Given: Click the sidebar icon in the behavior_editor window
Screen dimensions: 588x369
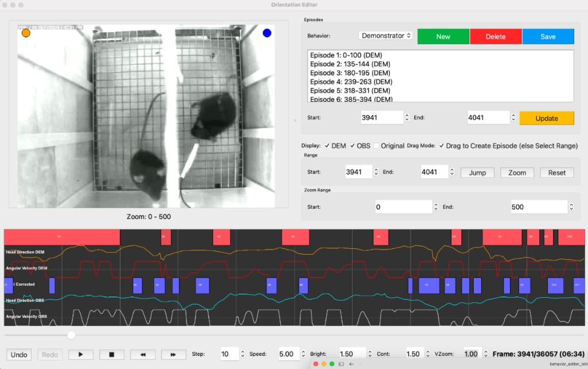Looking at the screenshot, I should pyautogui.click(x=341, y=364).
